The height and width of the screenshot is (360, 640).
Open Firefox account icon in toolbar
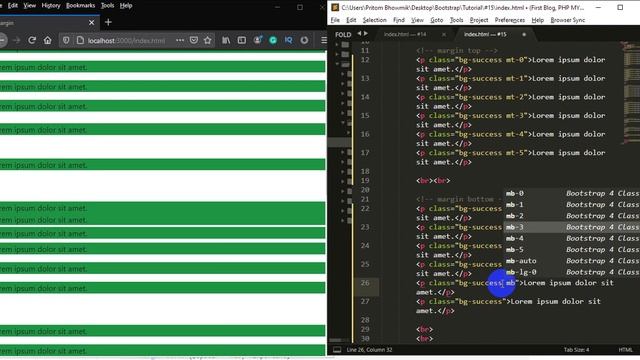[x=258, y=40]
